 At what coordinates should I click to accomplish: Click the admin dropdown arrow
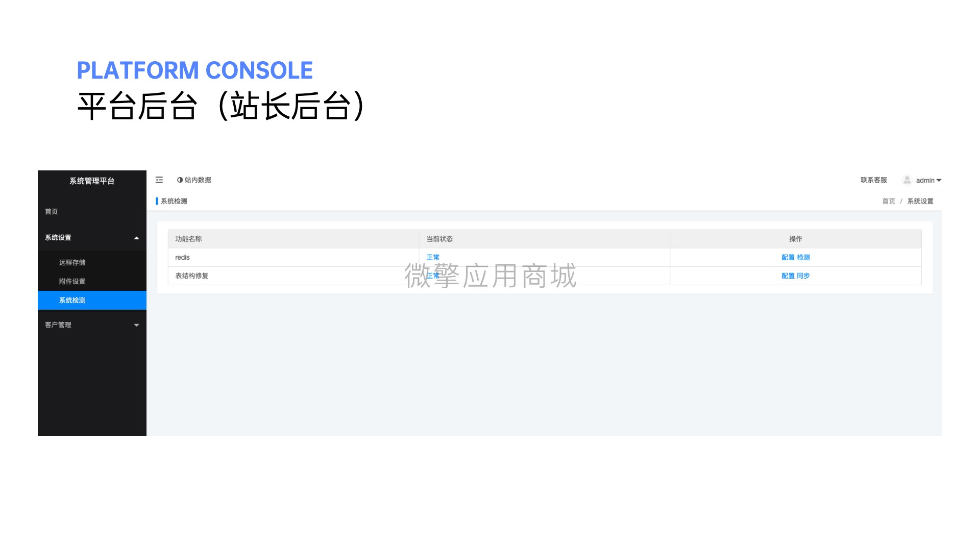(x=941, y=180)
